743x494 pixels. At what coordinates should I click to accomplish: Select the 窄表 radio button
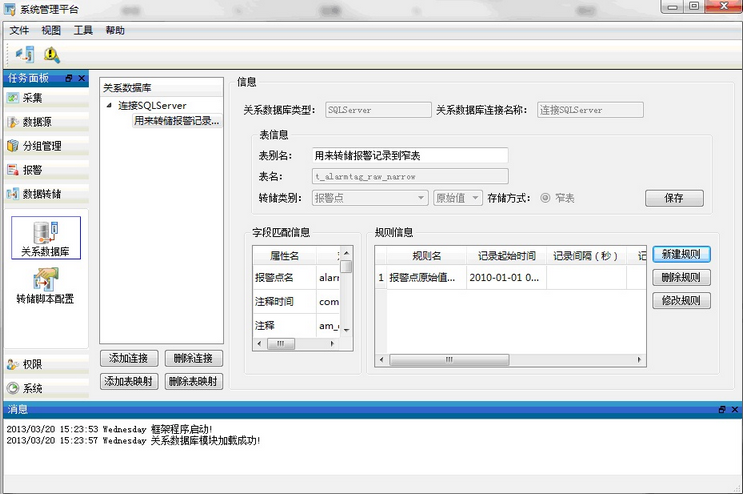(545, 198)
